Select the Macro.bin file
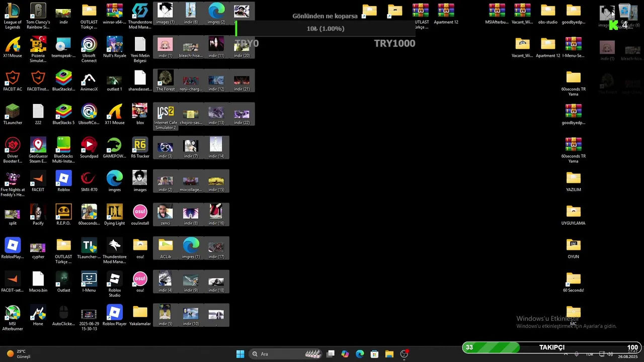Screen dimensions: 644x362 [38, 282]
